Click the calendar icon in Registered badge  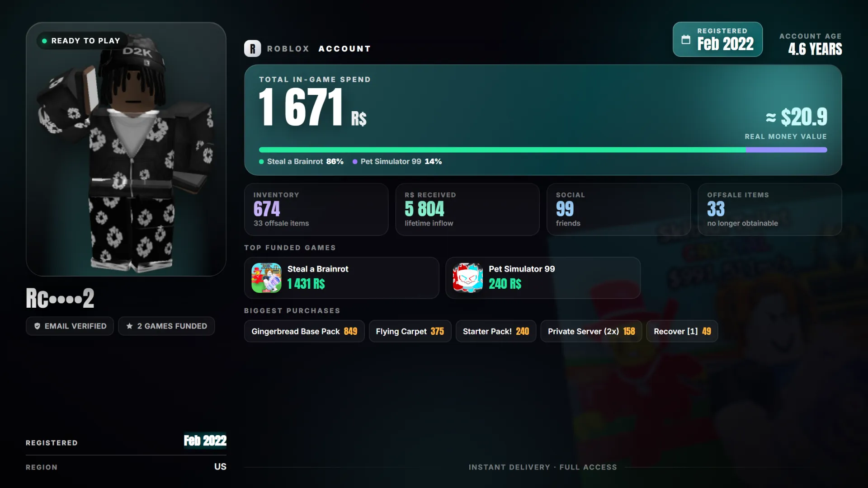(x=686, y=39)
